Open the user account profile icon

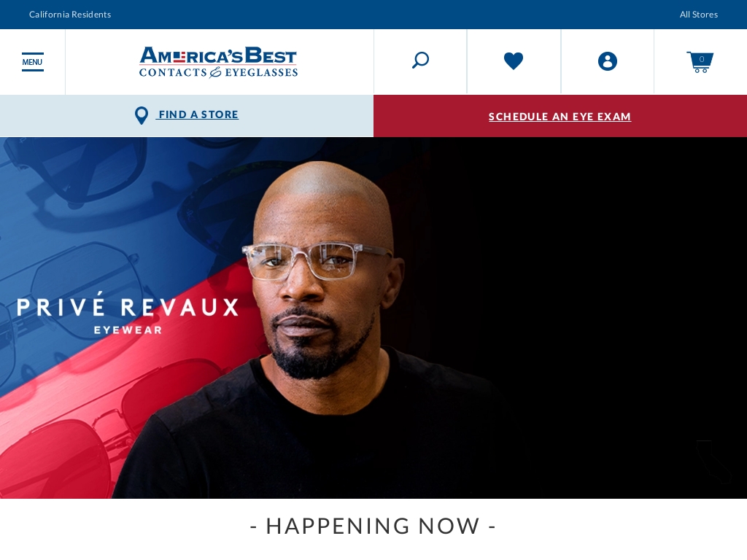608,61
